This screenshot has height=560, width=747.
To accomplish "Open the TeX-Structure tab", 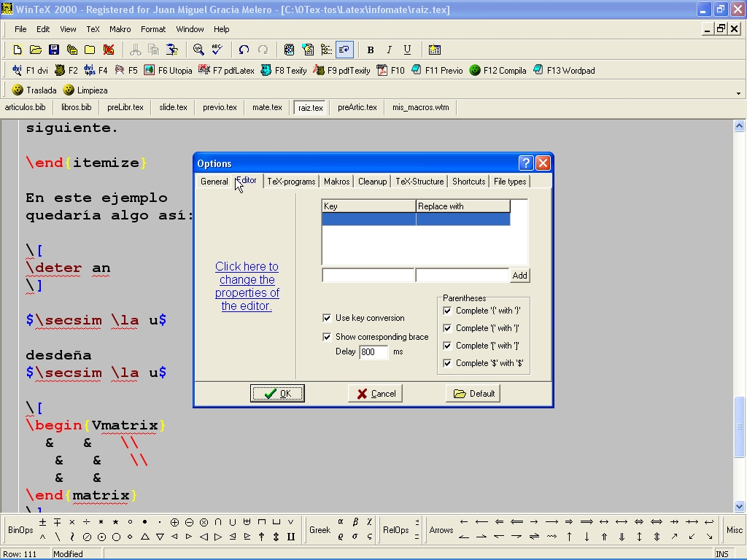I will click(419, 182).
